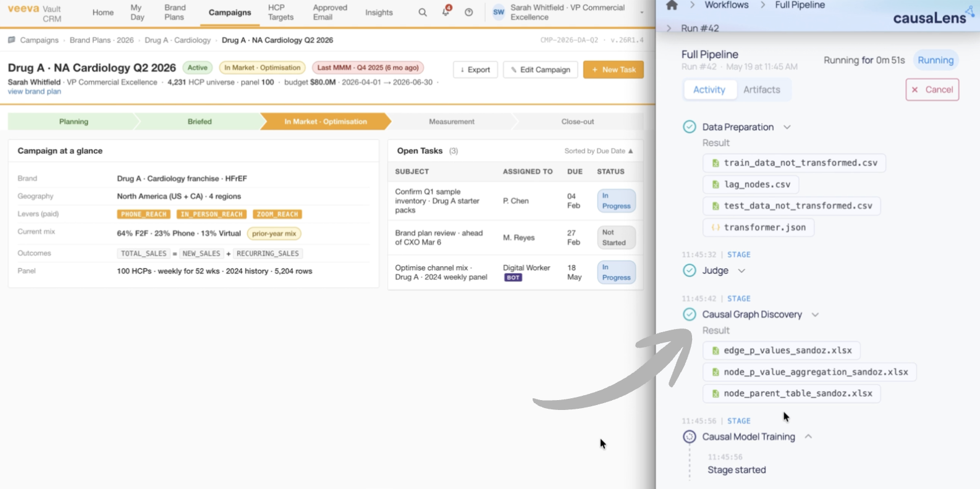
Task: Open Drug A · Cardiology breadcrumb
Action: [x=177, y=40]
